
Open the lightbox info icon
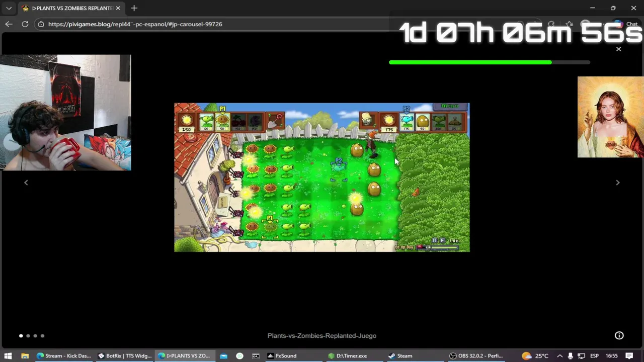pos(619,335)
